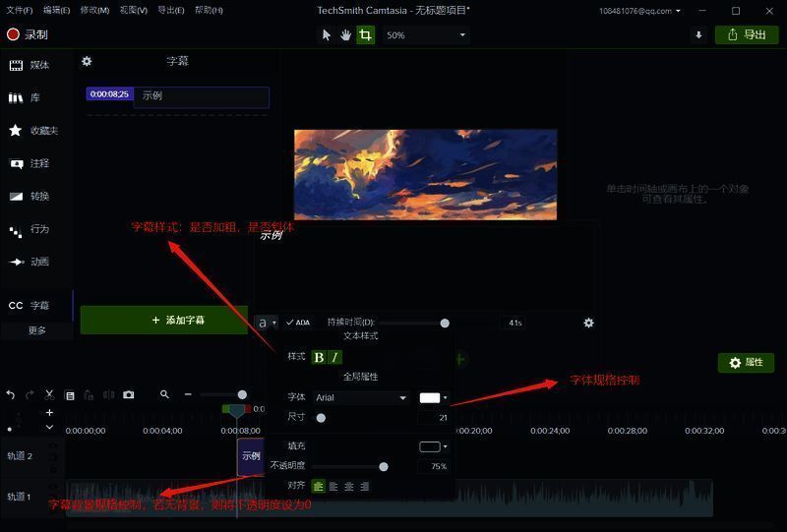Open the canvas zoom 50% dropdown
The width and height of the screenshot is (787, 532).
pos(426,34)
